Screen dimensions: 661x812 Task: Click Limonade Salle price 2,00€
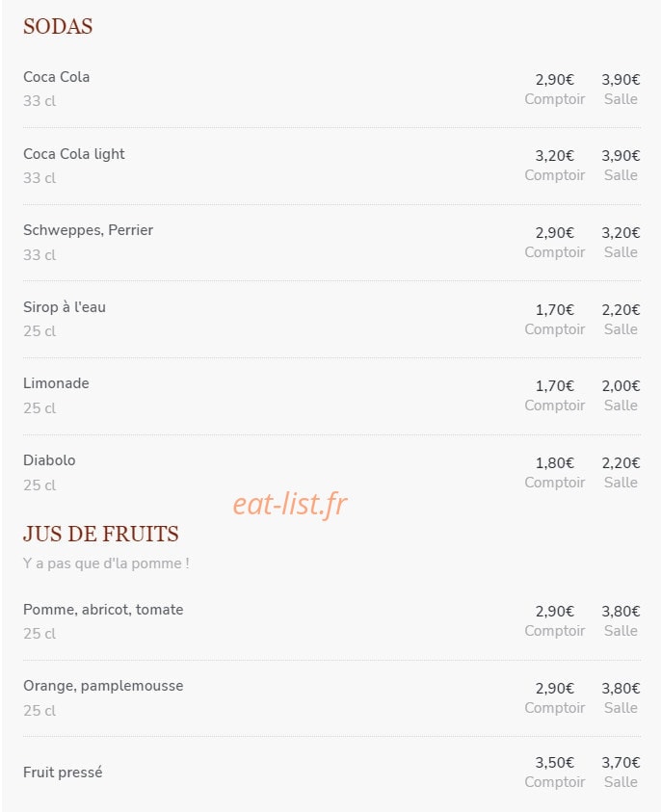point(621,386)
